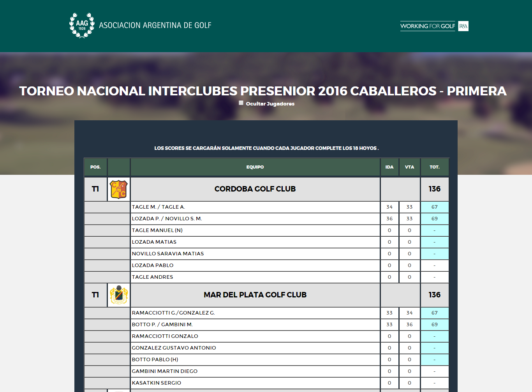Viewport: 532px width, 392px height.
Task: Click VTA score 36 in Botto P. row
Action: (x=409, y=325)
